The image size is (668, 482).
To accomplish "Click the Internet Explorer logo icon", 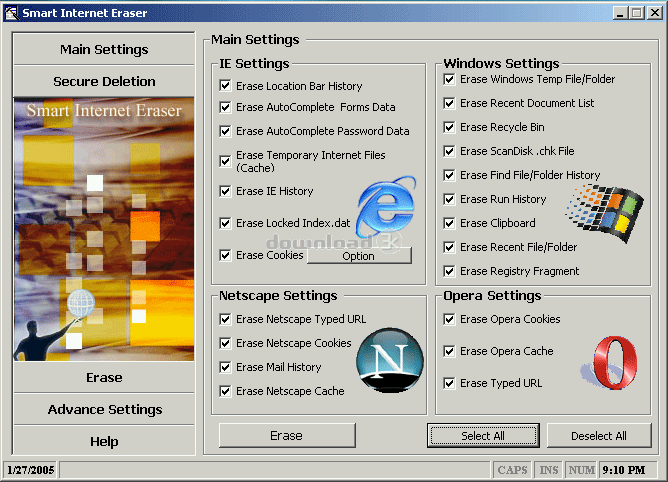I will [x=386, y=207].
